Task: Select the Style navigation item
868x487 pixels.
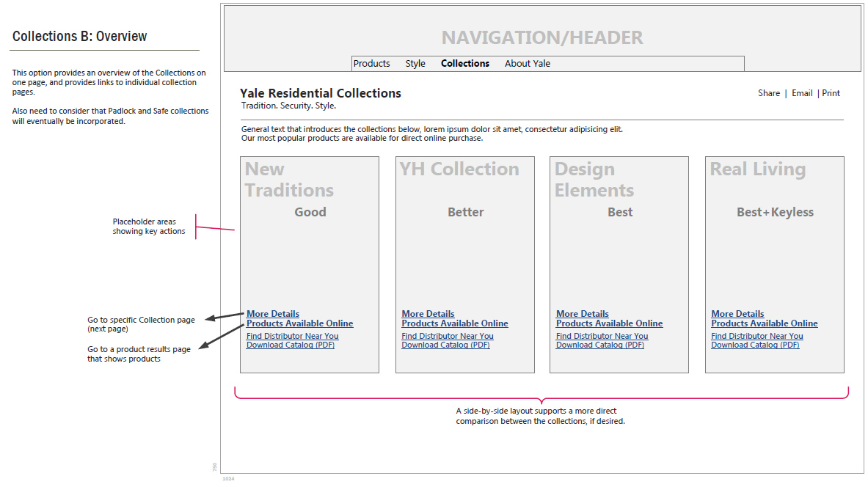Action: coord(415,64)
